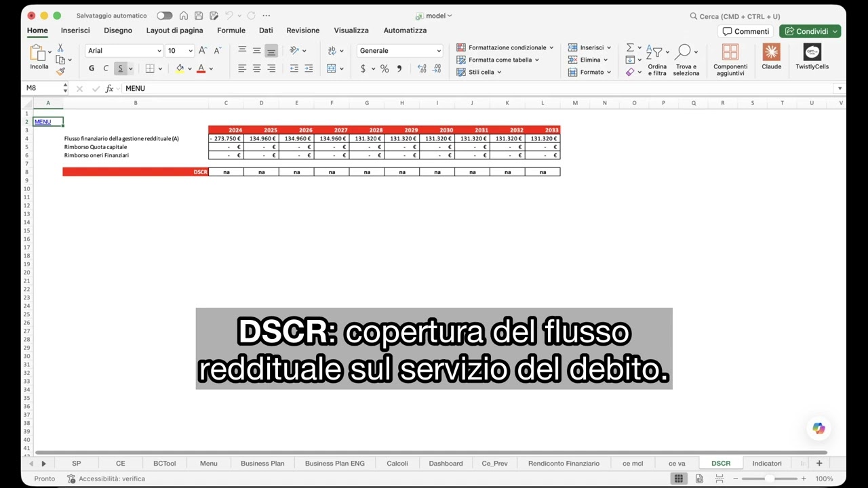Launch the Claude add-in
The image size is (868, 488).
(x=772, y=56)
